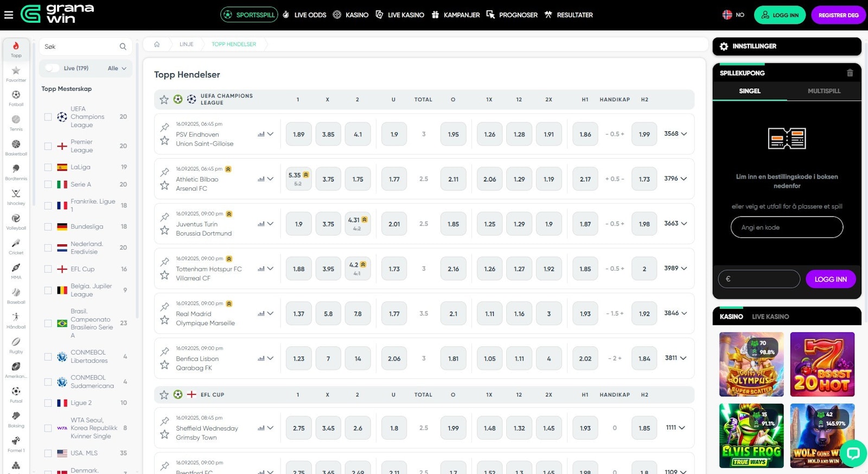The height and width of the screenshot is (474, 868).
Task: Select the Basketball sport icon in sidebar
Action: point(16,145)
